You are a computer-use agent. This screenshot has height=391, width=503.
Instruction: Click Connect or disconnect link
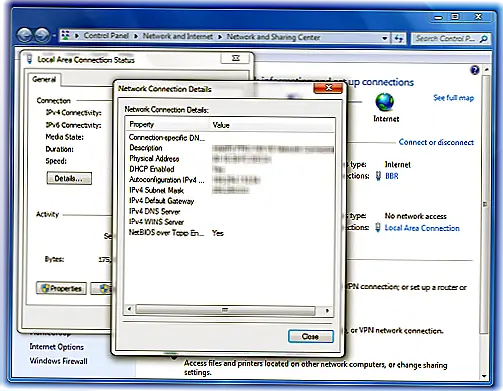pos(436,142)
